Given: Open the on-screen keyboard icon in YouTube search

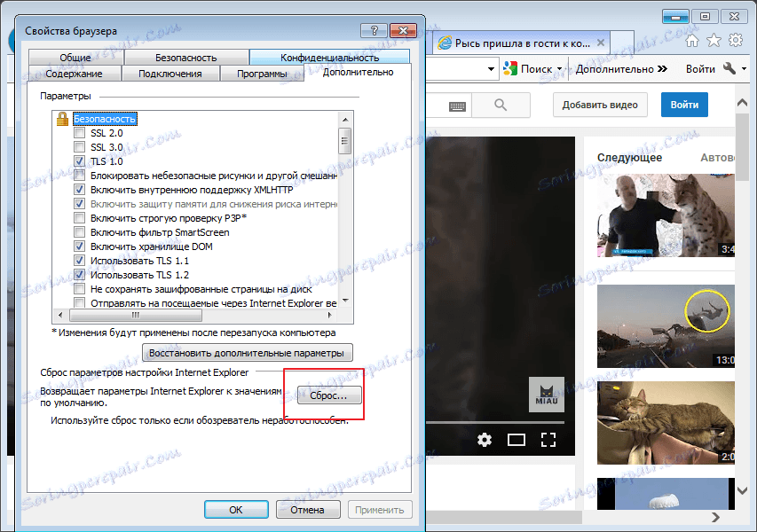Looking at the screenshot, I should coord(457,106).
